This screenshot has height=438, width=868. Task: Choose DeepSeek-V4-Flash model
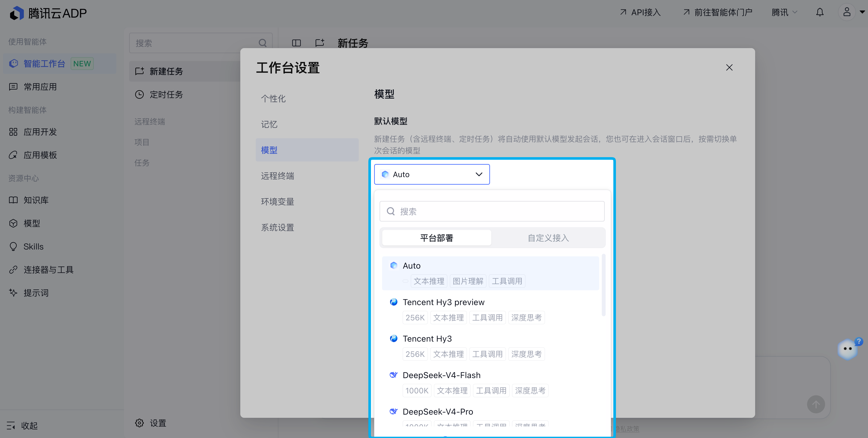[x=490, y=382]
